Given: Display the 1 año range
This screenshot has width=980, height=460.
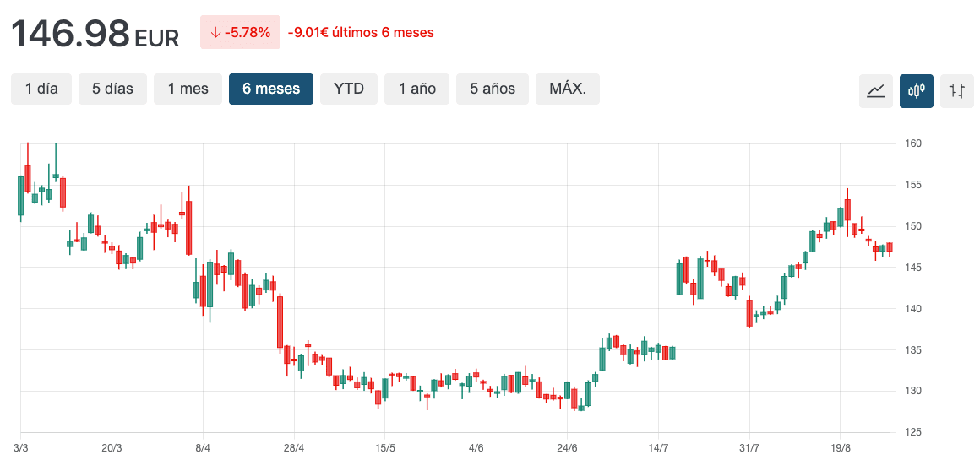Looking at the screenshot, I should pos(416,89).
